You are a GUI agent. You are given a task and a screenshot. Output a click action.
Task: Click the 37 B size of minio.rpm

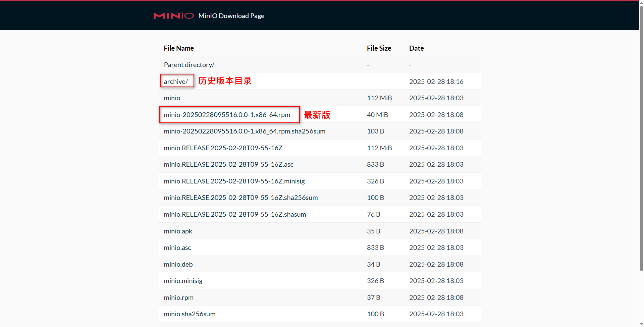pos(374,297)
